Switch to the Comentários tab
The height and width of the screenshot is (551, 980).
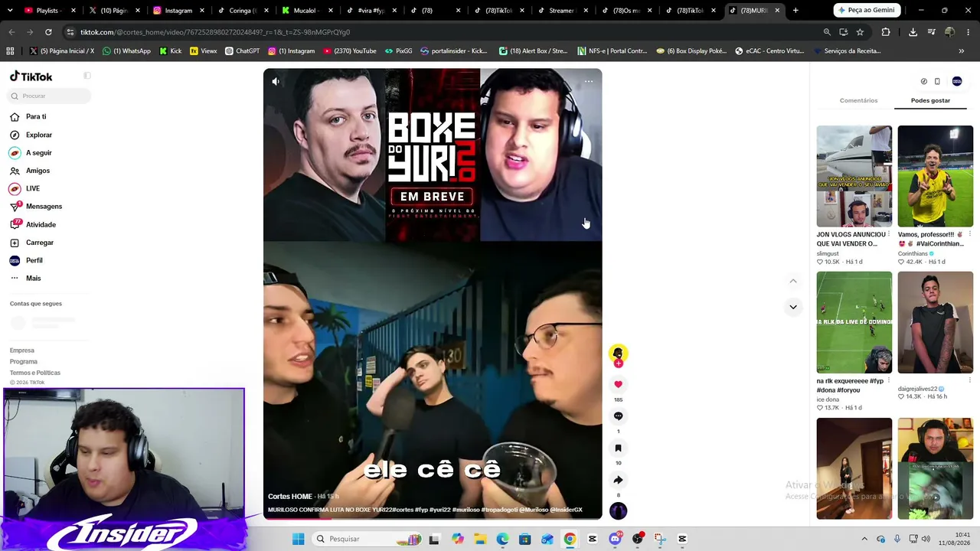(x=858, y=100)
